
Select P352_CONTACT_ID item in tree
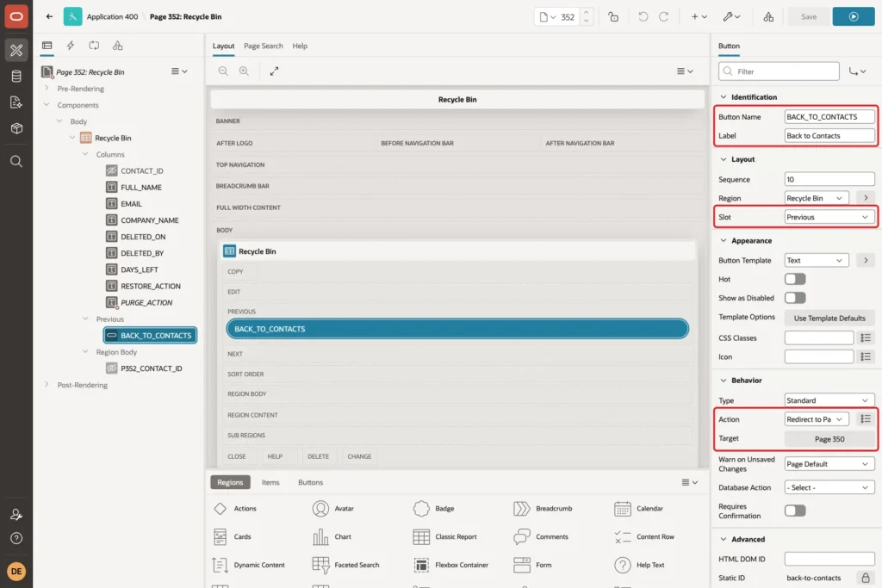[151, 368]
